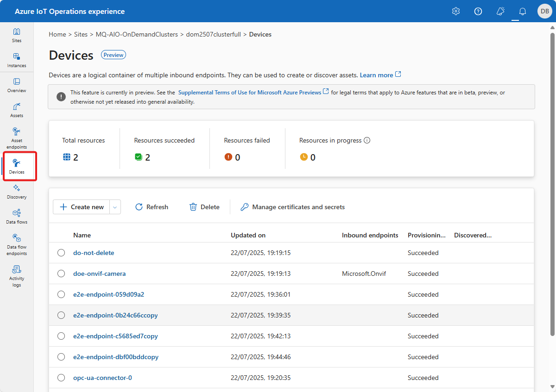The width and height of the screenshot is (556, 392).
Task: Click the green Resources succeeded check icon
Action: point(138,157)
